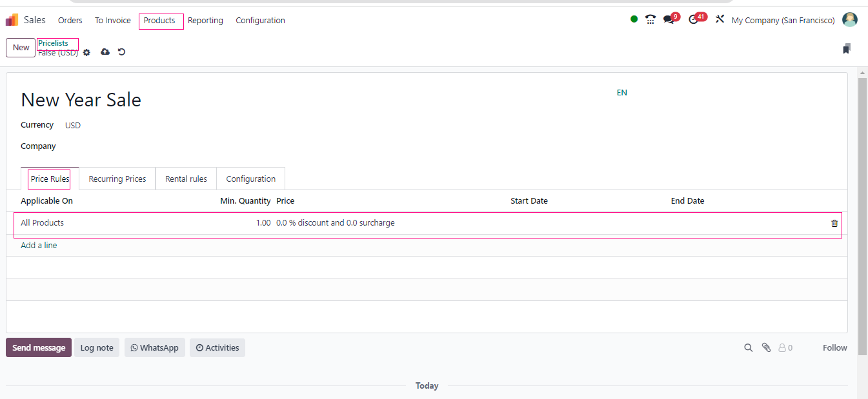Screen dimensions: 868x399
Task: Click the gear actions icon beside the breadcrumb
Action: tap(86, 52)
